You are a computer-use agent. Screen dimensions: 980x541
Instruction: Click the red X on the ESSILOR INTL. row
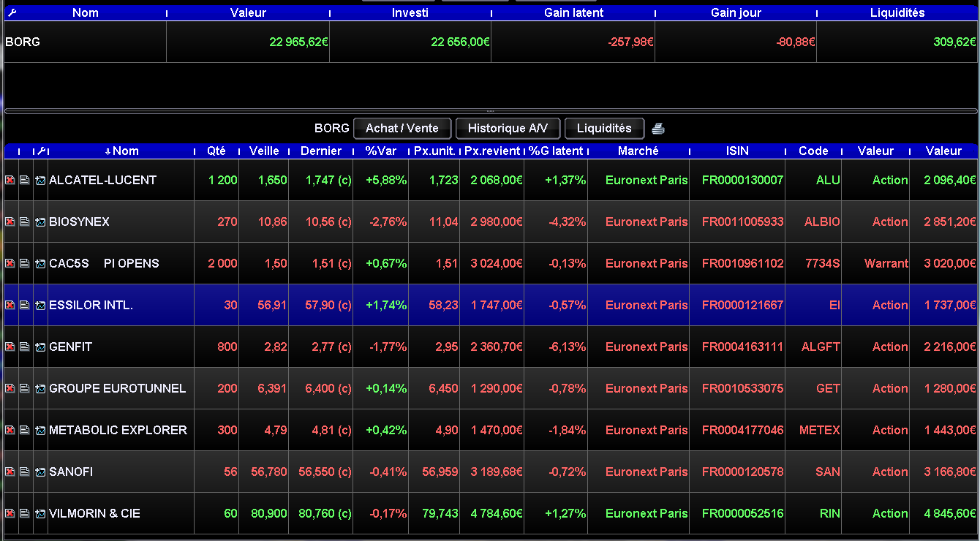(x=10, y=305)
